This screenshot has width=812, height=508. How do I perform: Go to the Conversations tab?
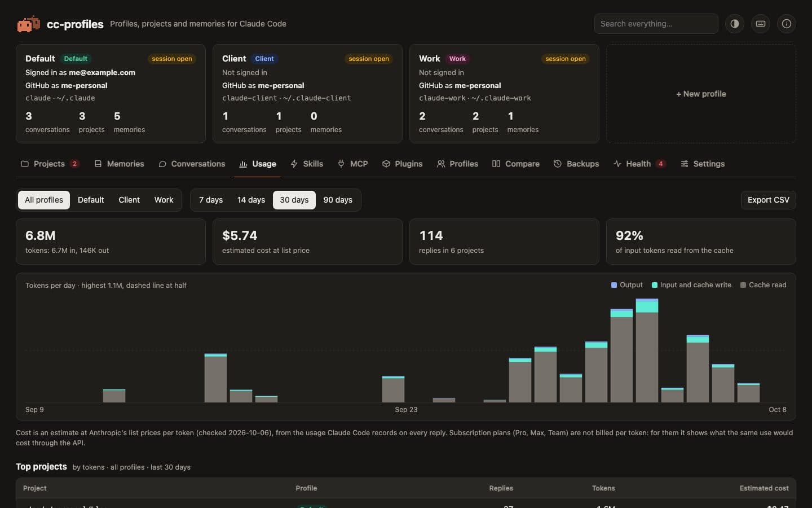192,164
